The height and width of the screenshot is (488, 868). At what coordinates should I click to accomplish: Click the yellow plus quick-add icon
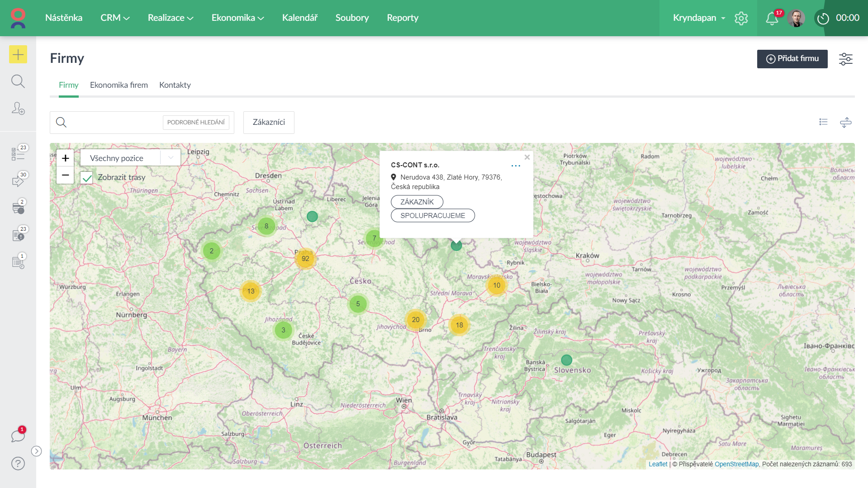(18, 55)
